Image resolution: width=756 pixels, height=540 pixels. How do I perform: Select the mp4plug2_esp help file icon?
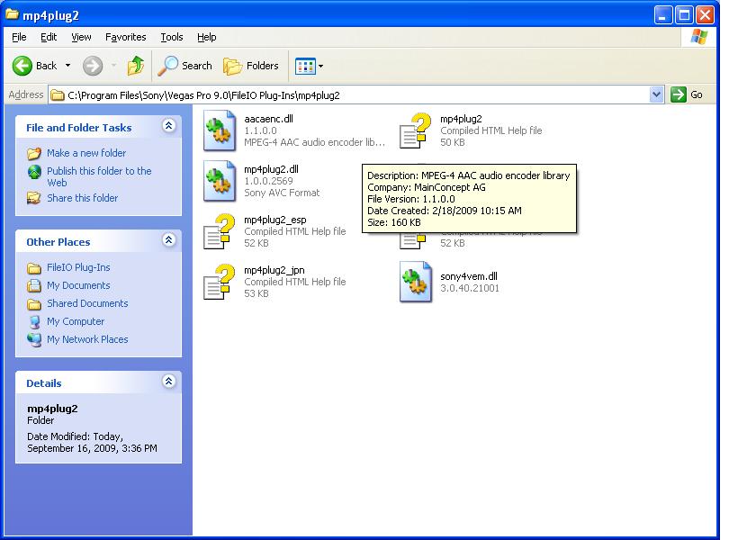[220, 231]
